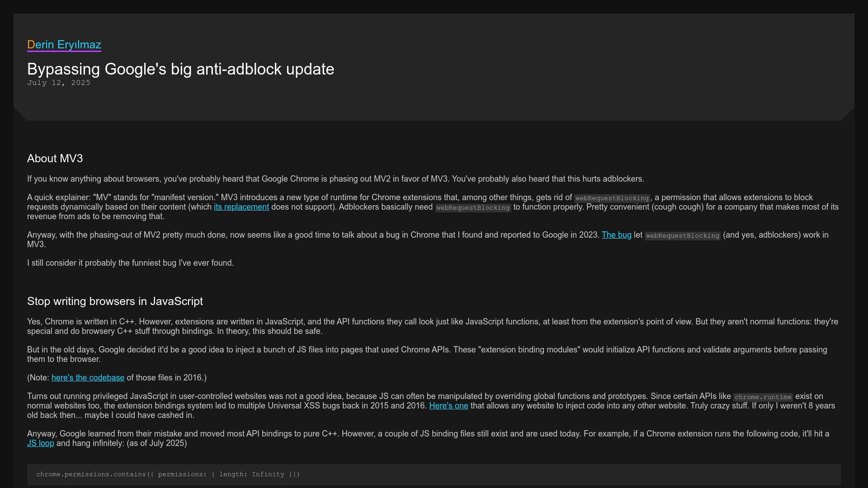Follow the 'JS loop' link

[x=41, y=443]
